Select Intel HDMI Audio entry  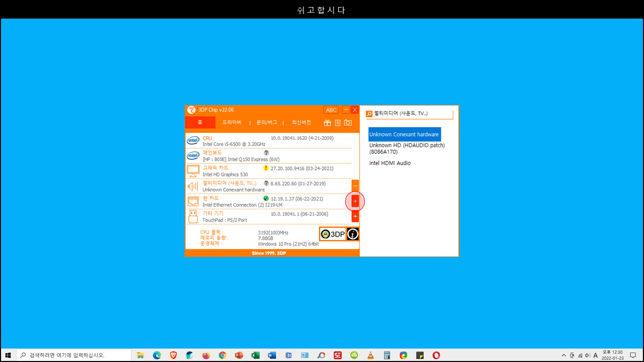point(390,163)
